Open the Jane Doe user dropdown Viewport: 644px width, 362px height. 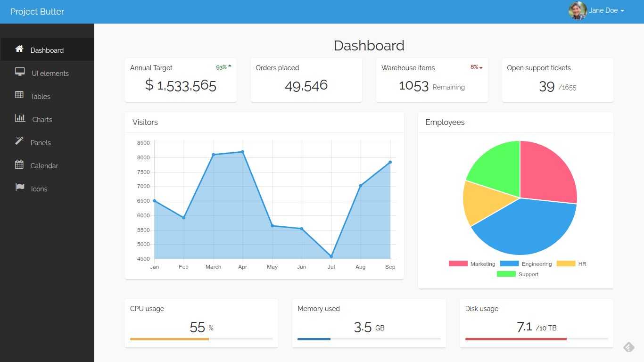(606, 11)
